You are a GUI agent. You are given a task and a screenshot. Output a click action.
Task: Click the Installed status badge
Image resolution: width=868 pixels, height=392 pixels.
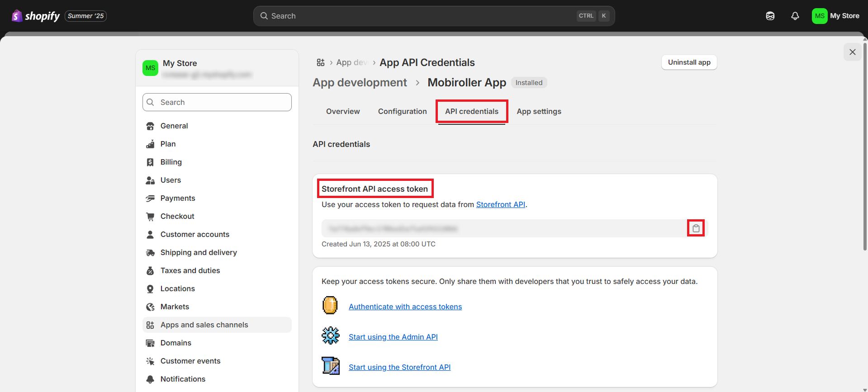click(529, 83)
